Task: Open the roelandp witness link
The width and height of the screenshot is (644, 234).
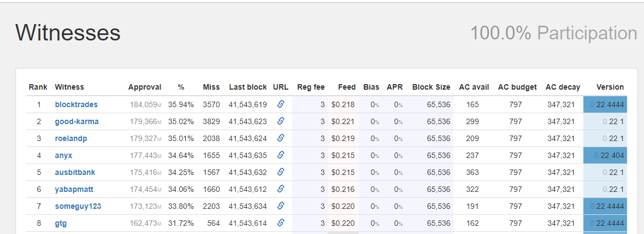Action: [x=71, y=138]
